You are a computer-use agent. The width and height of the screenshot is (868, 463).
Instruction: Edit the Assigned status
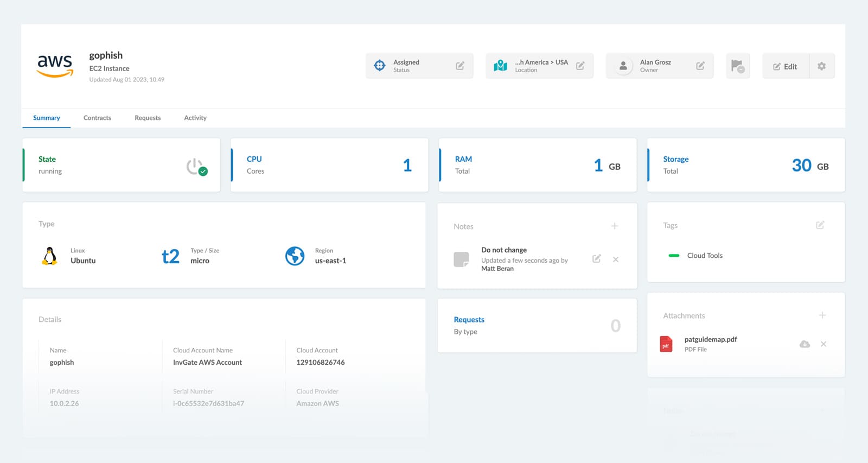click(460, 66)
